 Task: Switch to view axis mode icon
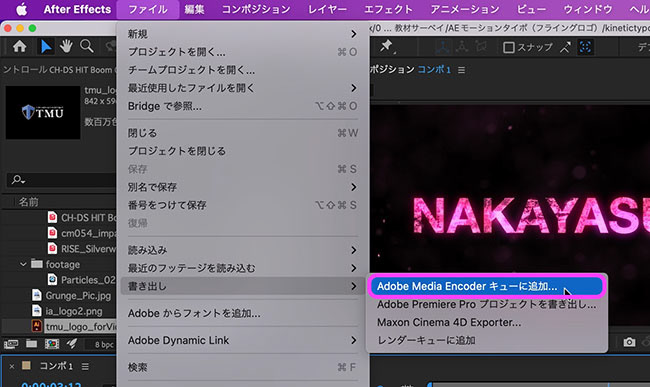[481, 47]
